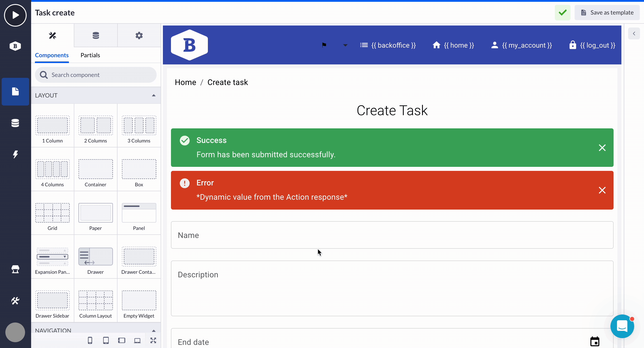Open the Actions lightning bolt icon

[15, 154]
